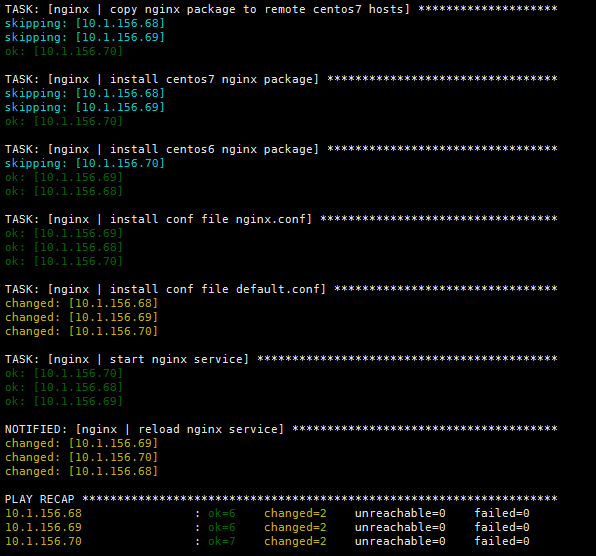Click changed=2 for host 10.1.156.68
The image size is (596, 556).
coord(295,513)
